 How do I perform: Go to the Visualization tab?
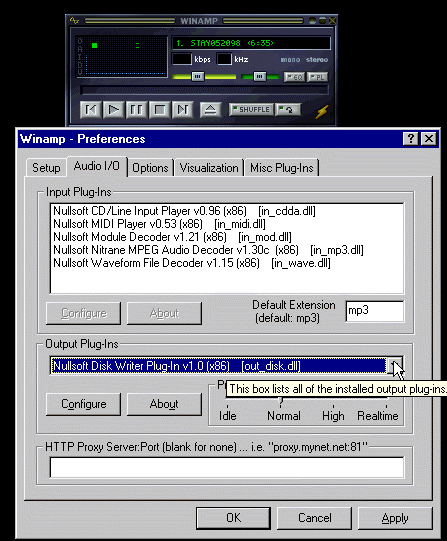coord(209,168)
